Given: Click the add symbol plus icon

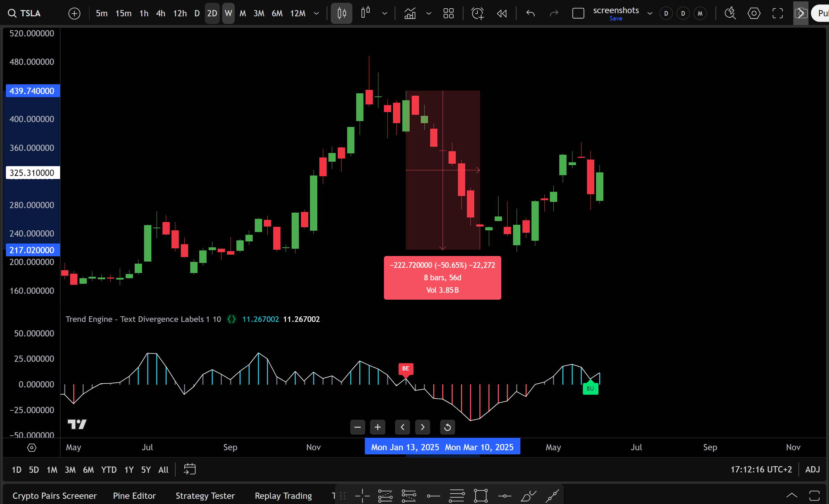Looking at the screenshot, I should coord(74,14).
